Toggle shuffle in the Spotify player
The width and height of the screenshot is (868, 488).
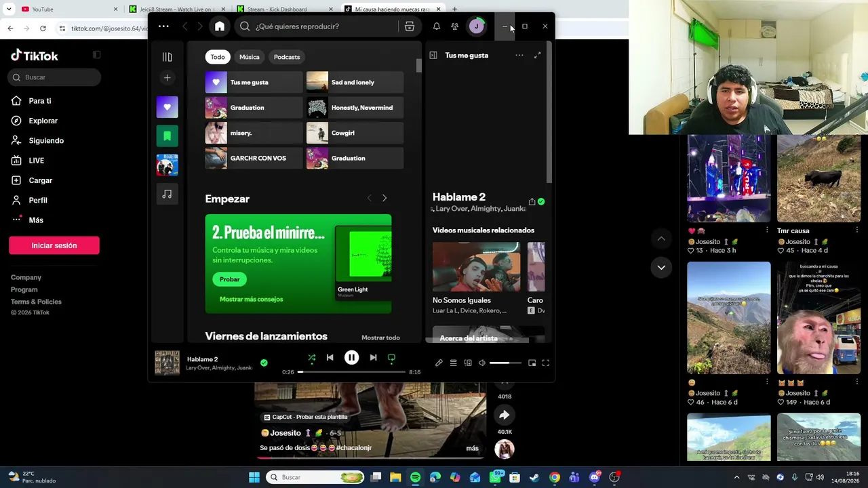311,357
